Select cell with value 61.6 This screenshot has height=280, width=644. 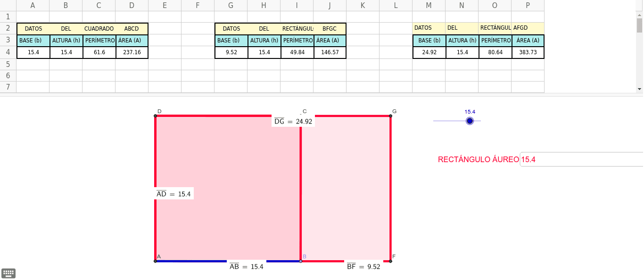tap(99, 52)
